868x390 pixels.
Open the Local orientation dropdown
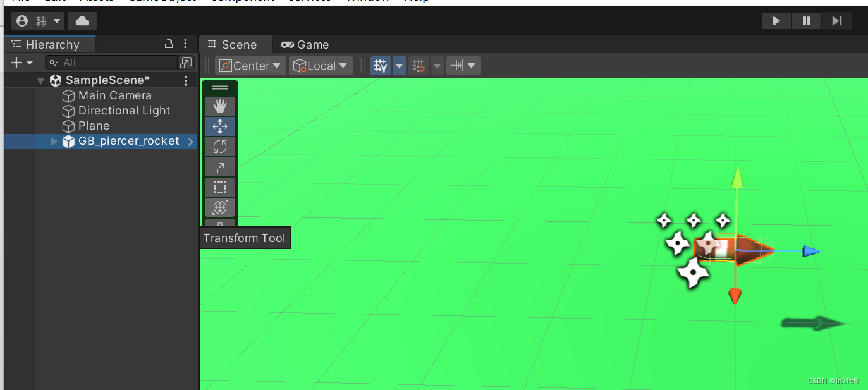pyautogui.click(x=321, y=65)
